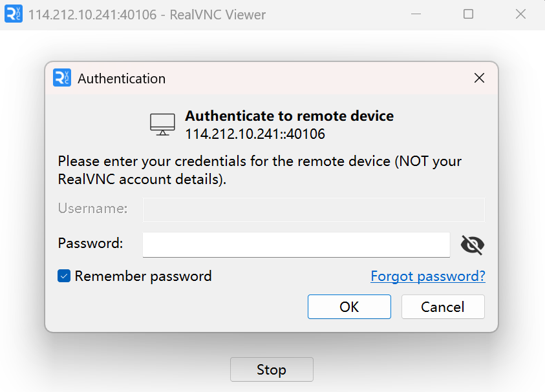Open the Forgot password? link
The height and width of the screenshot is (392, 545).
coord(427,276)
